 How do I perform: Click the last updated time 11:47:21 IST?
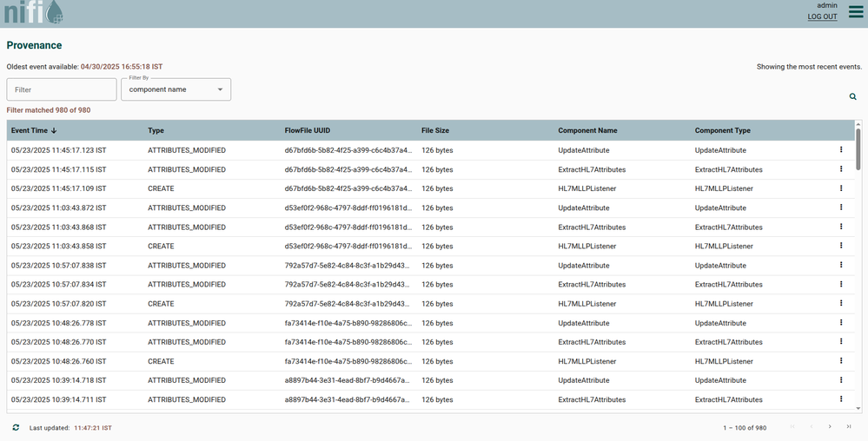(93, 428)
